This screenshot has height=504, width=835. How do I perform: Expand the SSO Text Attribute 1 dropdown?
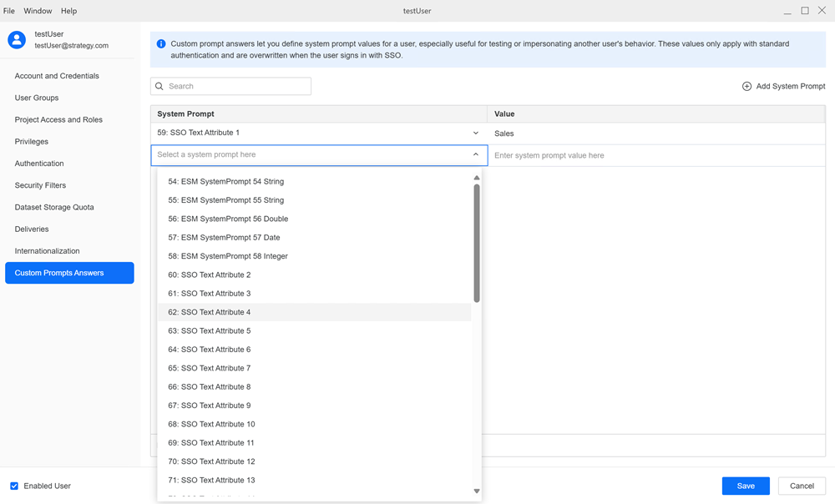tap(476, 134)
